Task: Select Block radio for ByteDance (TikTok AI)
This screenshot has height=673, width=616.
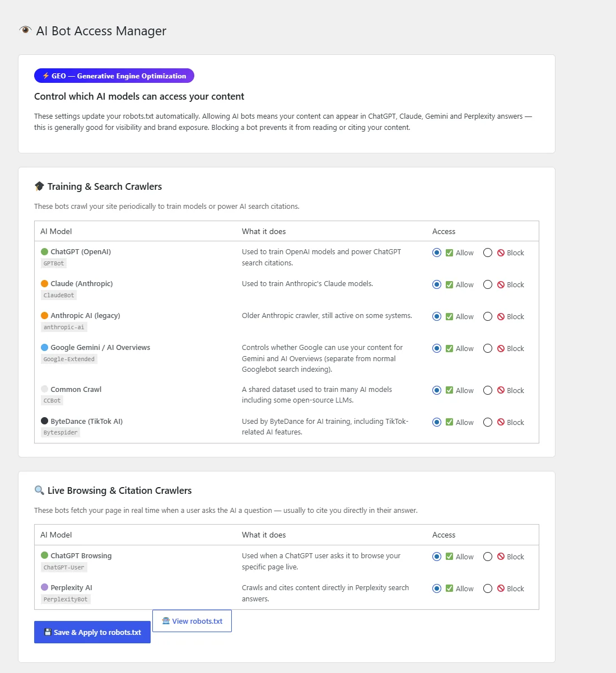Action: pyautogui.click(x=488, y=422)
